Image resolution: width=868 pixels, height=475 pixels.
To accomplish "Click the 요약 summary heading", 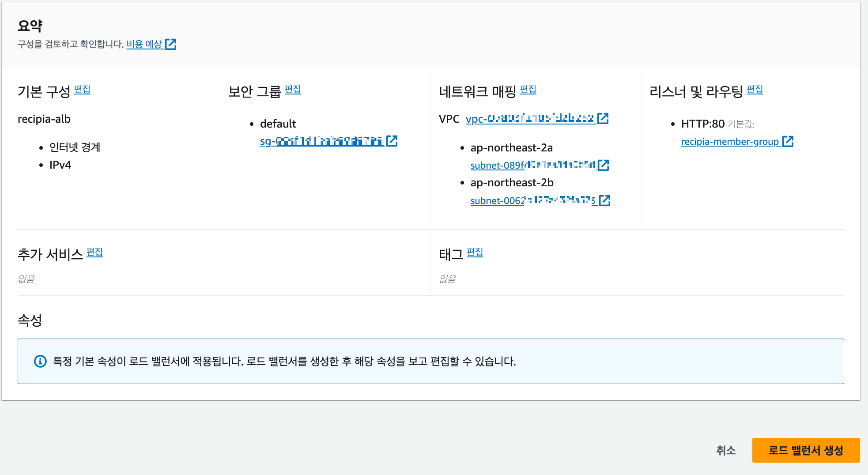I will pyautogui.click(x=30, y=26).
